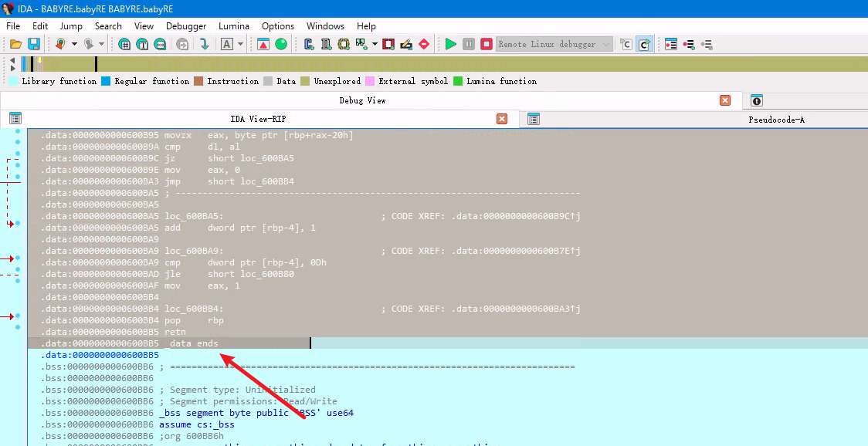Close the Debug View panel
The width and height of the screenshot is (868, 446).
pyautogui.click(x=725, y=100)
